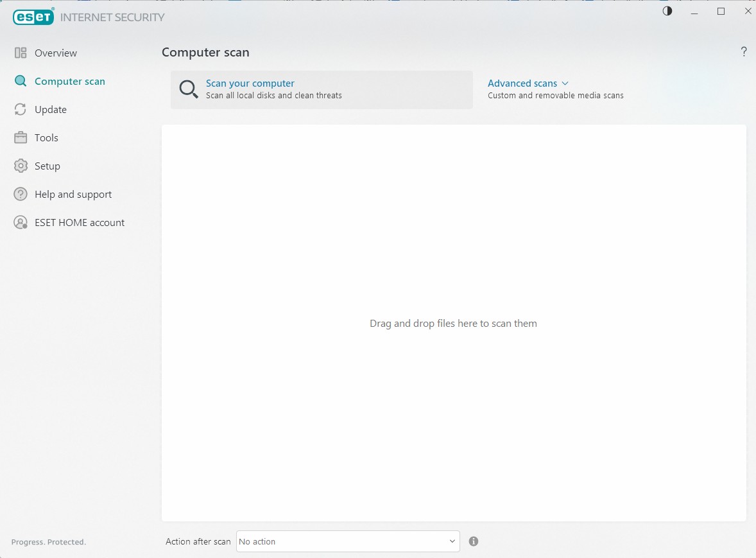Click the Help and support question icon

(x=21, y=194)
